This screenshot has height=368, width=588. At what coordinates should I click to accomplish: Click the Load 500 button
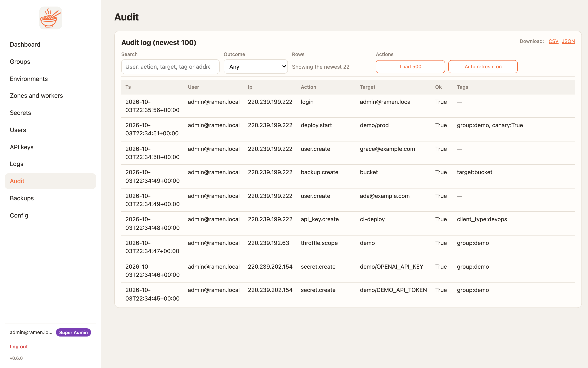pyautogui.click(x=410, y=67)
